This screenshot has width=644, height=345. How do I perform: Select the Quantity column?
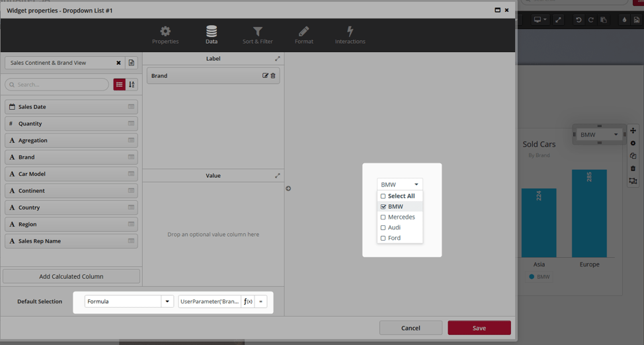pos(71,124)
